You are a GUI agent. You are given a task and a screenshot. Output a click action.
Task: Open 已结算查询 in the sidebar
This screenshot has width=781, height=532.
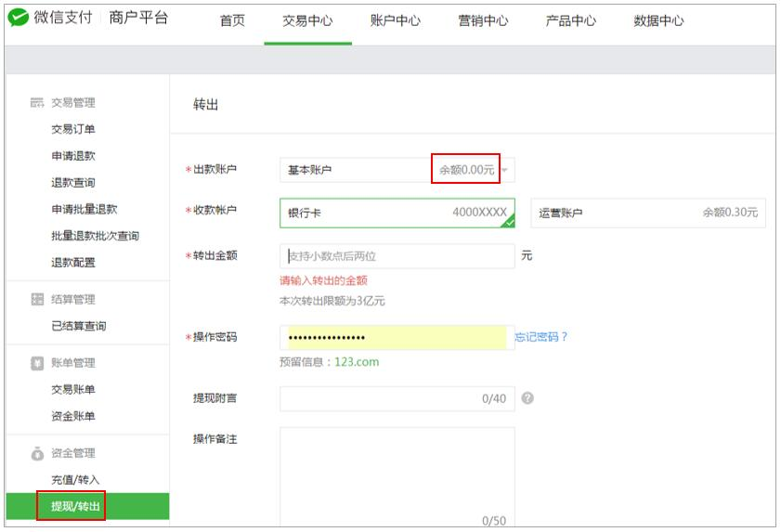coord(79,326)
